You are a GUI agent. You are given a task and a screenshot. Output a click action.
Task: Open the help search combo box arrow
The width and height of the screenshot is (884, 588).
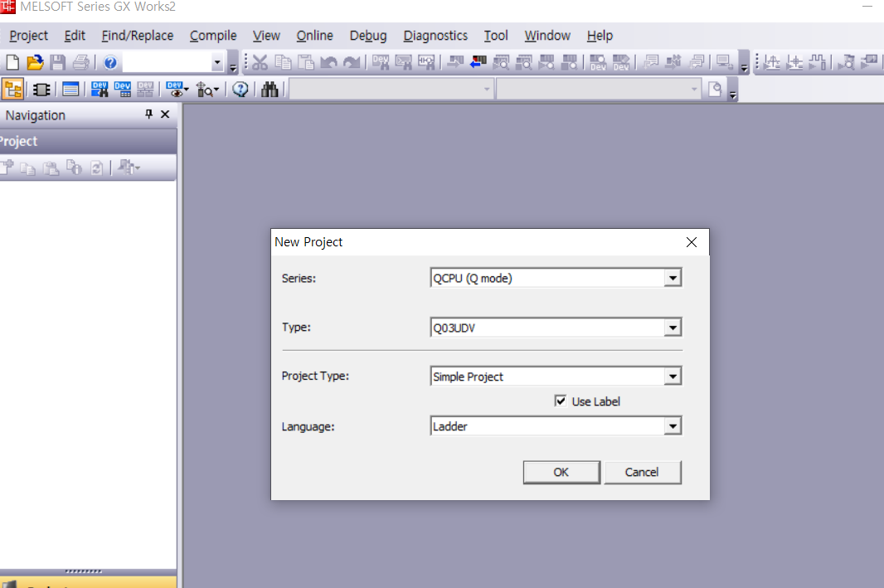click(217, 62)
